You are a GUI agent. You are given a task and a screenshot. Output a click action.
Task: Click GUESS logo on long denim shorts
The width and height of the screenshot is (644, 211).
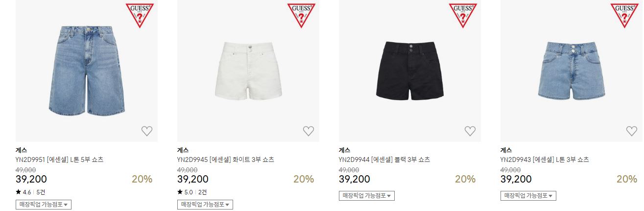140,15
